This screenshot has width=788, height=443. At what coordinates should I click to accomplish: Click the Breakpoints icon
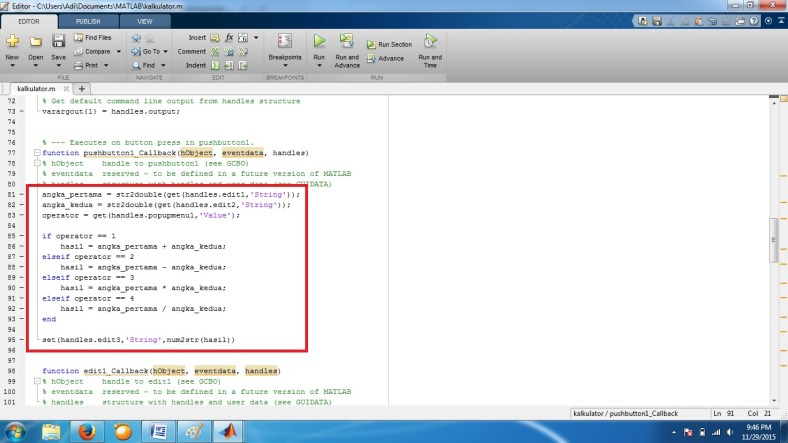[x=284, y=42]
